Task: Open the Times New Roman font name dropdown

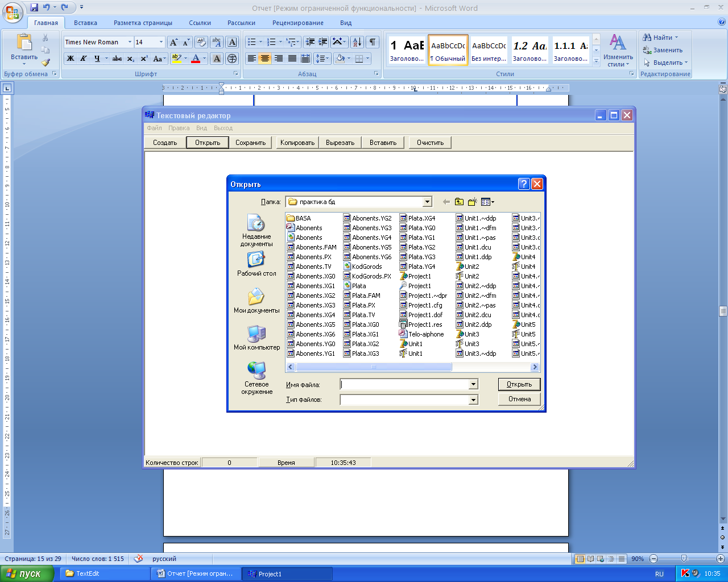Action: click(x=130, y=42)
